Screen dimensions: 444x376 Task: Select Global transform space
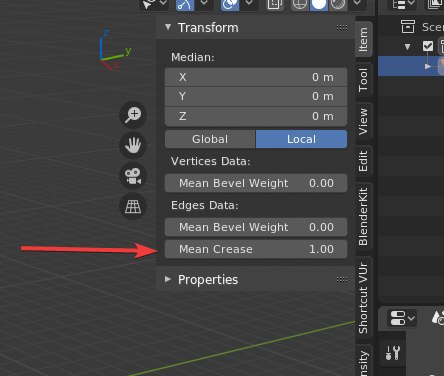[210, 139]
